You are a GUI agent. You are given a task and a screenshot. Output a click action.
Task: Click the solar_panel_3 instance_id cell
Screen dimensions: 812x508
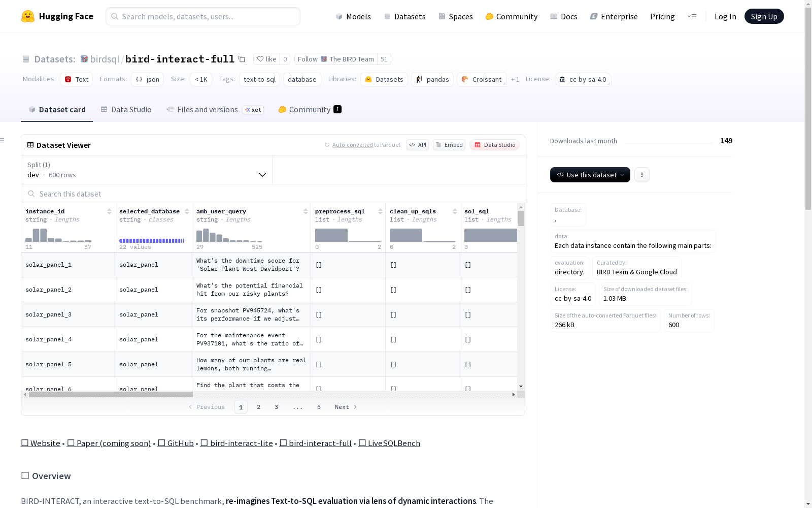[x=68, y=314]
